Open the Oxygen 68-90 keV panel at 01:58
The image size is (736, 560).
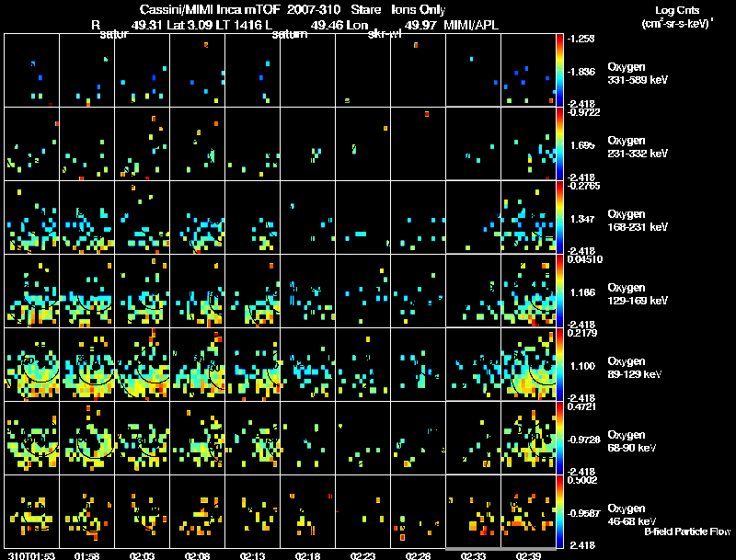pyautogui.click(x=87, y=438)
